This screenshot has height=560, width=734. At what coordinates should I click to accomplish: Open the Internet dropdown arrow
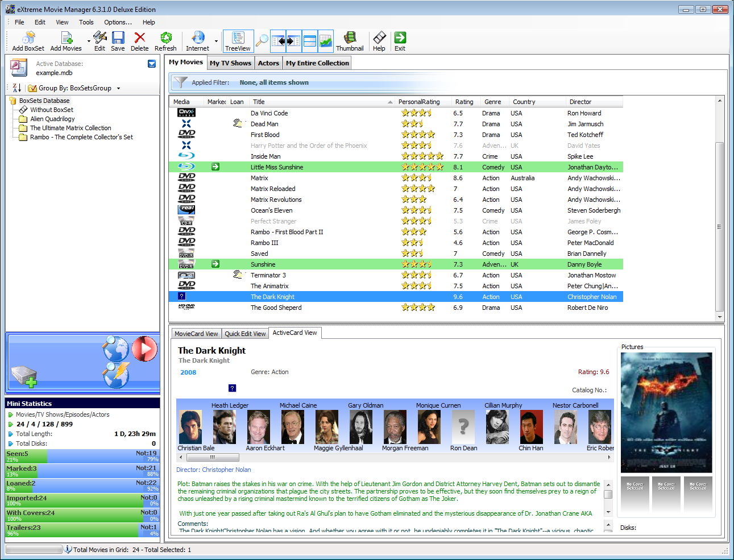click(216, 41)
